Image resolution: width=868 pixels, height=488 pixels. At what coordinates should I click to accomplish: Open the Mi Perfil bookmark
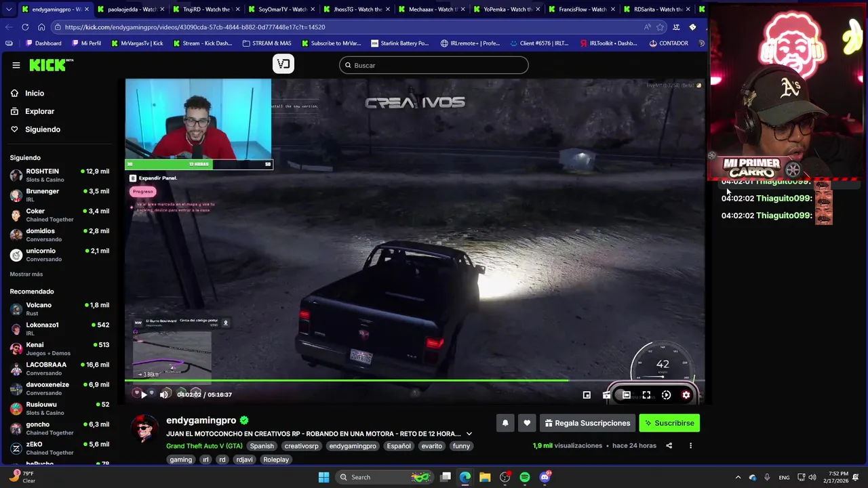coord(85,43)
